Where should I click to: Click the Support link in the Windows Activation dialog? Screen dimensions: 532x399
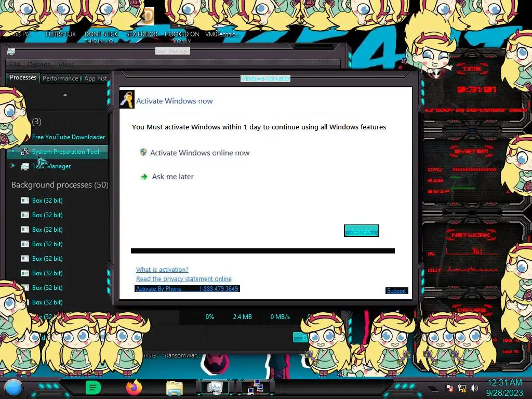pos(396,291)
